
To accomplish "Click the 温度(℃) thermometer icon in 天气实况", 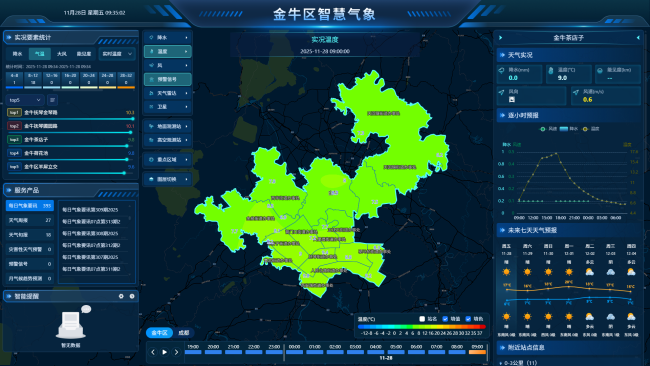I will coord(551,70).
